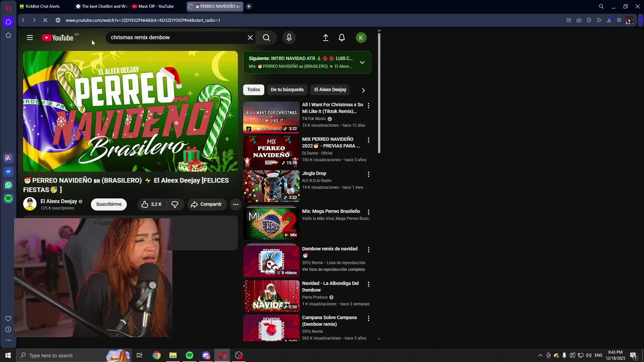Open Opera privacy shield icon

589,20
